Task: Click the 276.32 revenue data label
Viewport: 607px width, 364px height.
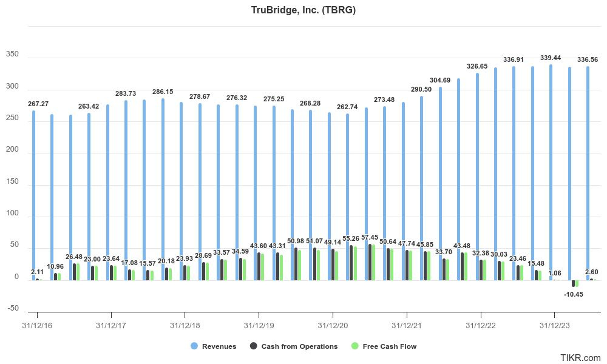Action: 237,98
